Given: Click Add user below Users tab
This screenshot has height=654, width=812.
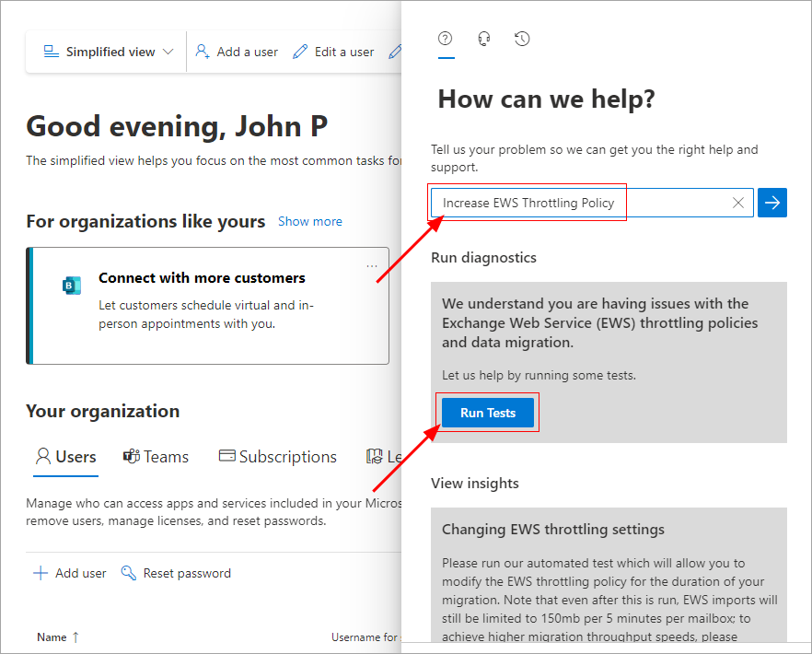Looking at the screenshot, I should tap(69, 573).
